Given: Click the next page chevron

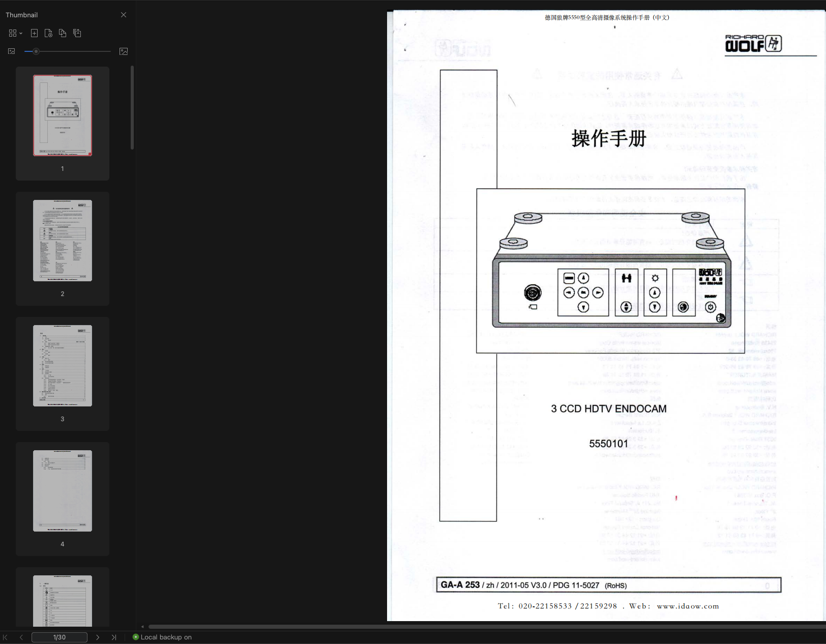Looking at the screenshot, I should pyautogui.click(x=98, y=637).
